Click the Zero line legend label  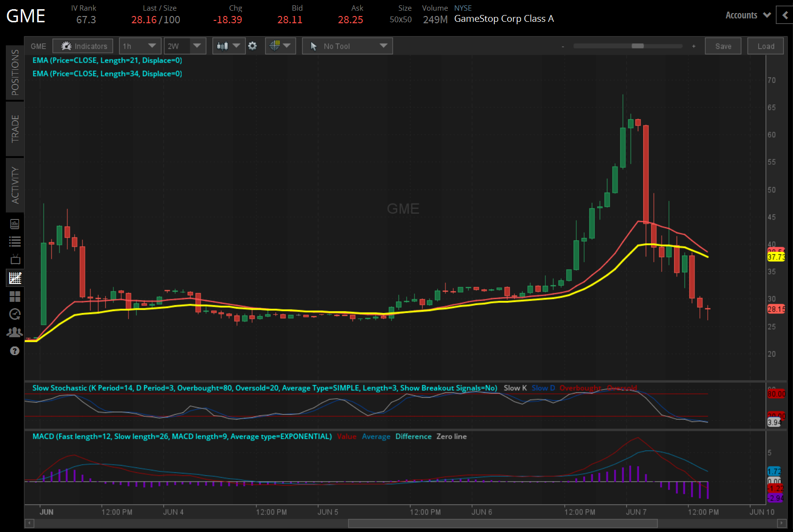point(452,436)
